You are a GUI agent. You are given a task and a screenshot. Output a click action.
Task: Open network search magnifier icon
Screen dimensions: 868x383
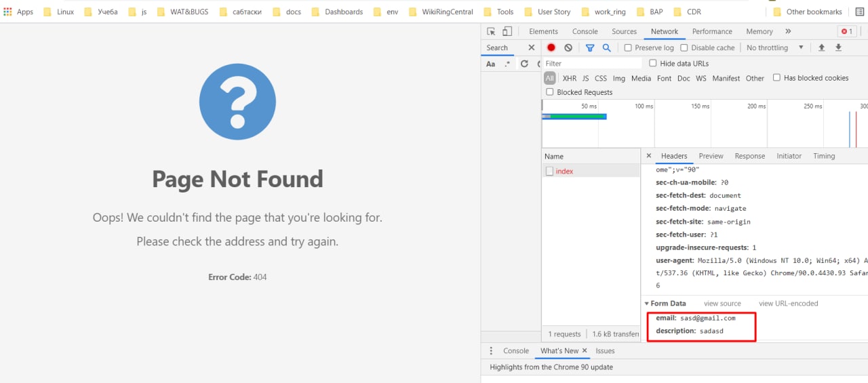(607, 47)
